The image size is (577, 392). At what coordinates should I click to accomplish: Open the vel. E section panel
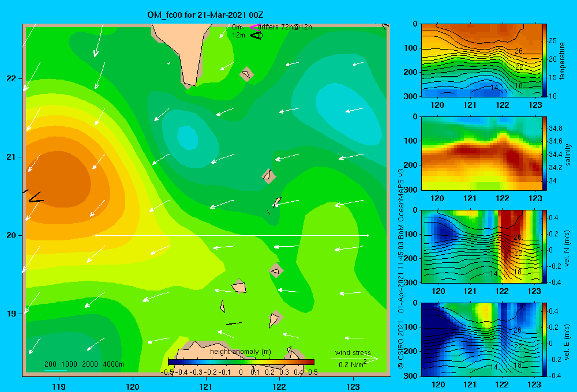pos(482,340)
